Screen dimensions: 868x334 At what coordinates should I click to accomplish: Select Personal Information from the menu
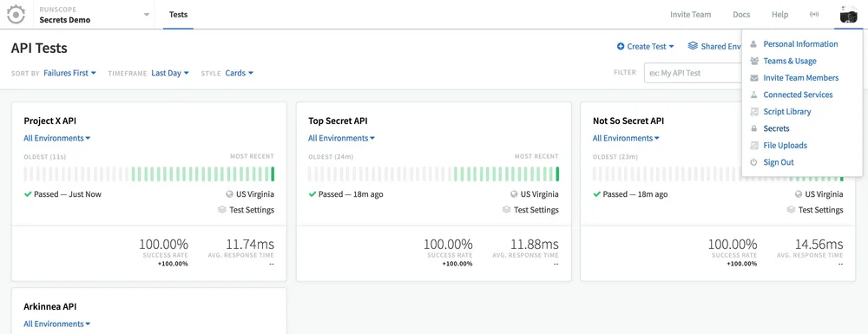pyautogui.click(x=800, y=44)
